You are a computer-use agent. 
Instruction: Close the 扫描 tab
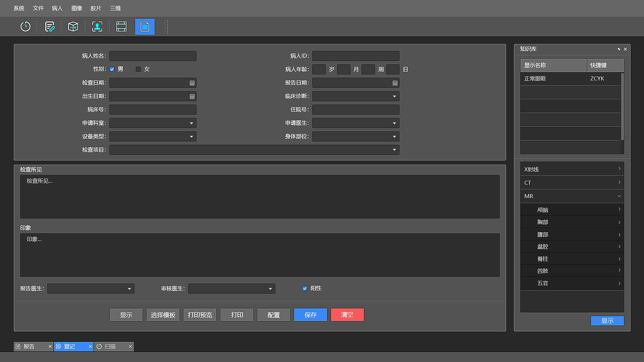[x=130, y=346]
